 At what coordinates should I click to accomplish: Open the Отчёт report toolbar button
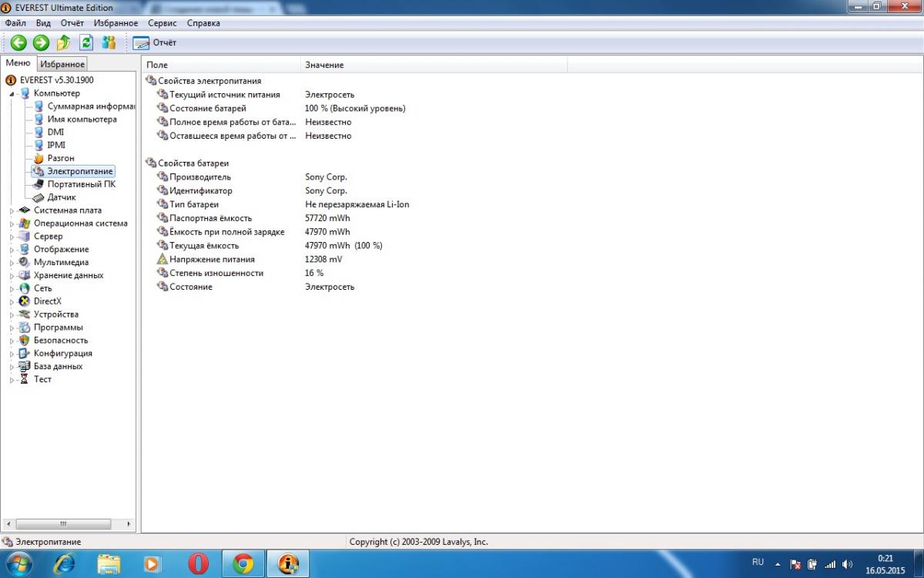[x=155, y=43]
